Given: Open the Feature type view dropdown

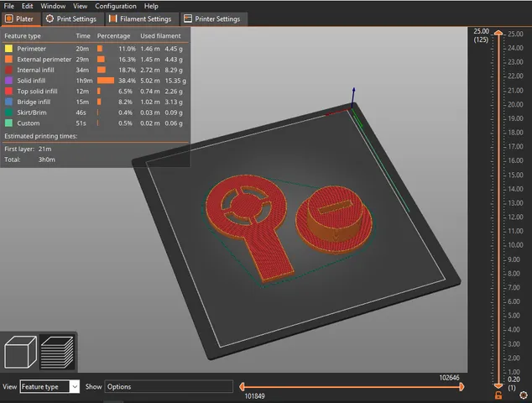Looking at the screenshot, I should click(x=50, y=387).
